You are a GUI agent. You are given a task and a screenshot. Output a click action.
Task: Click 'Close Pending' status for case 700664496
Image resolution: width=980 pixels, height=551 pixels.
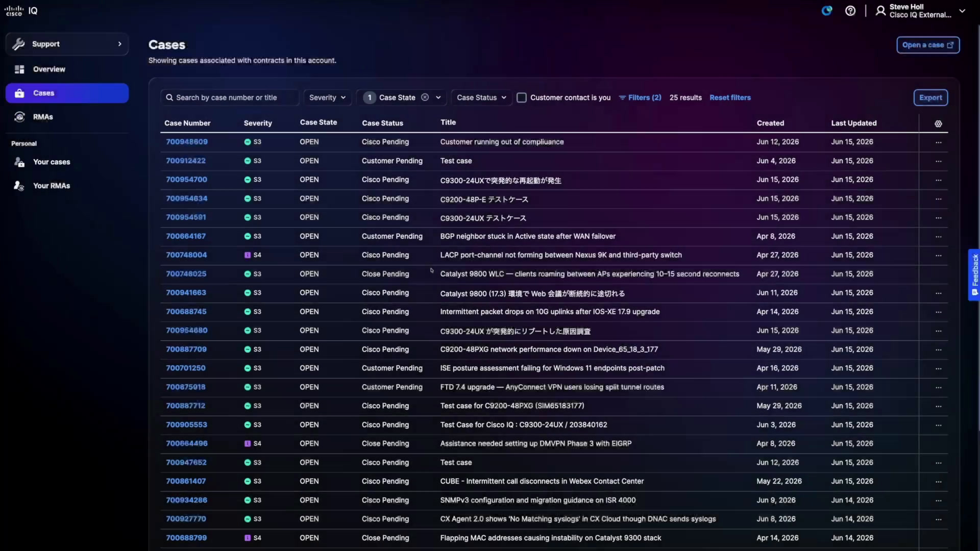[385, 444]
